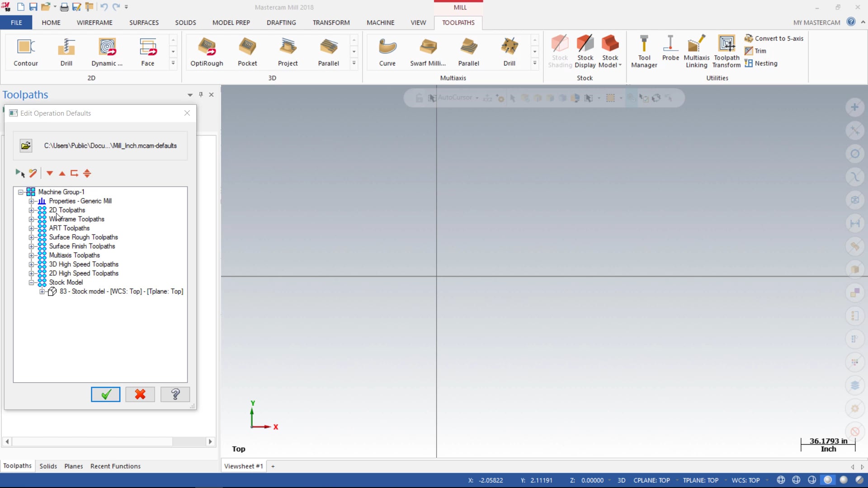This screenshot has height=488, width=868.
Task: Pick the Multiaxis Drill toolpath
Action: [x=509, y=52]
